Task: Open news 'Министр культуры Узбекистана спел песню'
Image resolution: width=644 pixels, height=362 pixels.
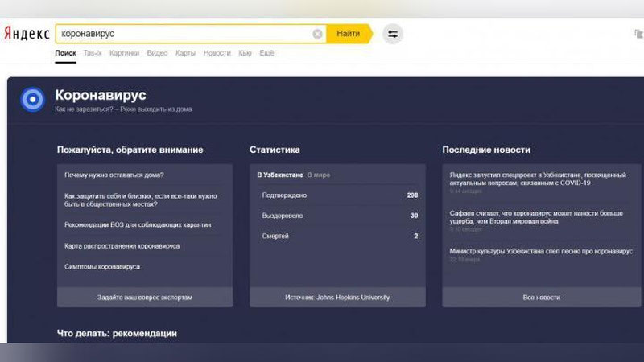Action: 541,251
